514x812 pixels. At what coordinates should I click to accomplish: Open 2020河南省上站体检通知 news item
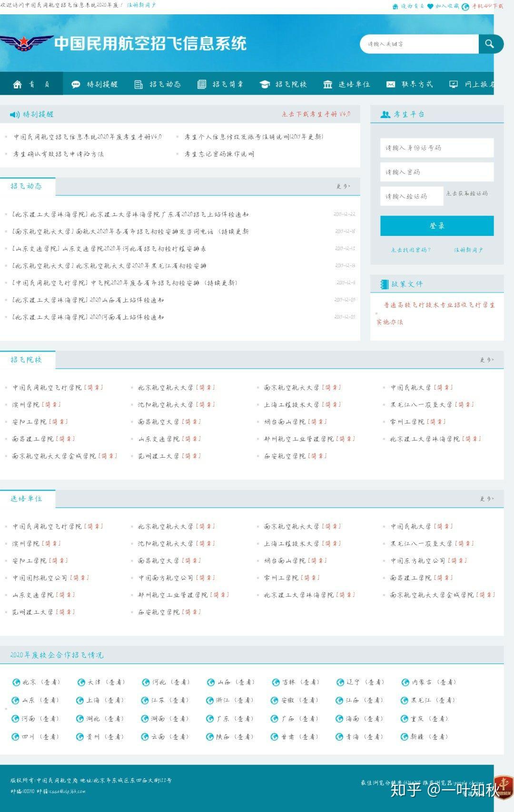pyautogui.click(x=88, y=317)
